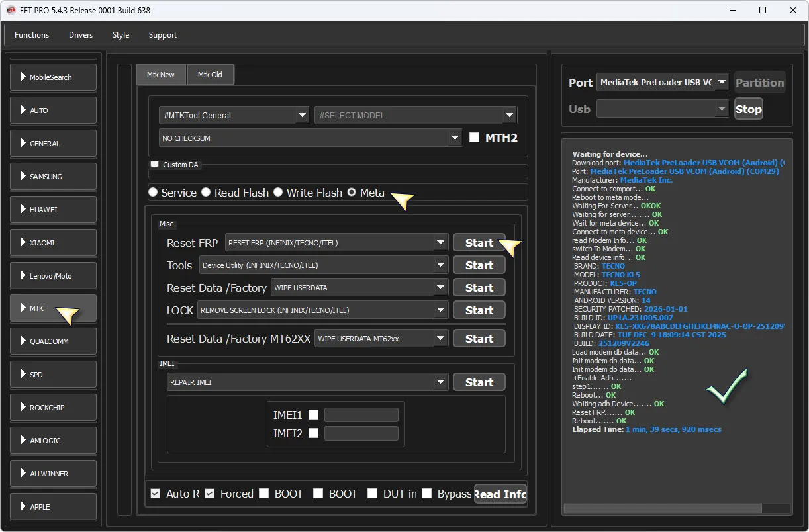809x532 pixels.
Task: Select the Read Flash radio option
Action: 207,193
